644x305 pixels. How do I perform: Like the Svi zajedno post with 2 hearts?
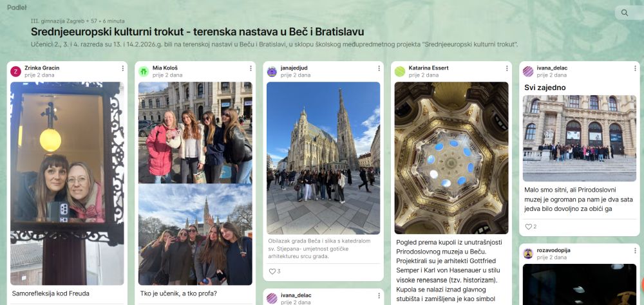point(528,226)
